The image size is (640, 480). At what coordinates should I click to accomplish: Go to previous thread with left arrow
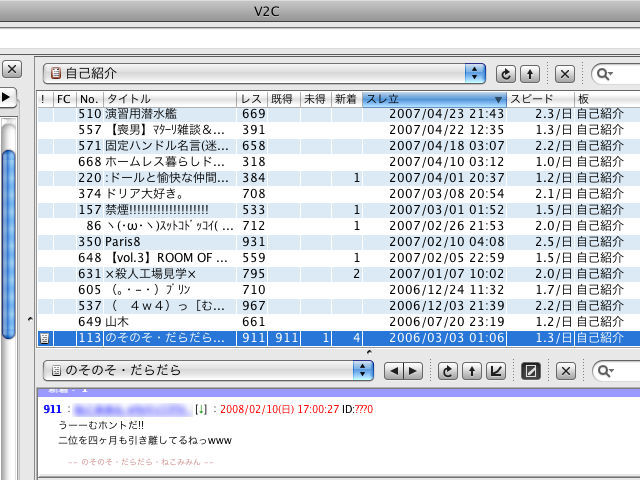(393, 371)
